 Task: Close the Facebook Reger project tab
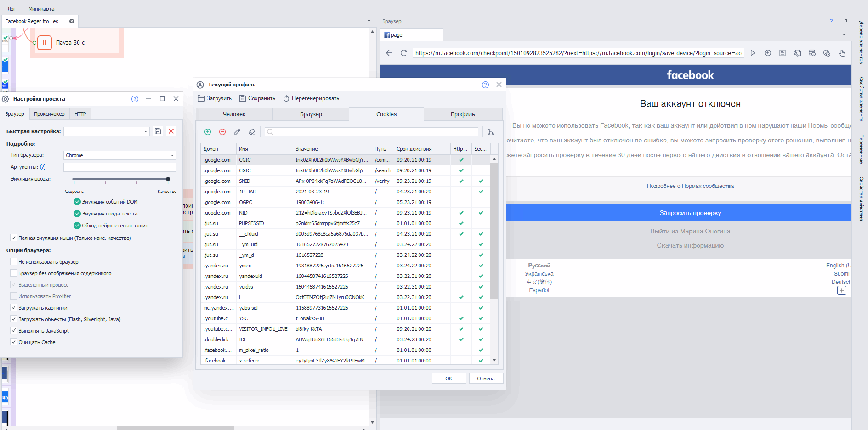(x=72, y=21)
